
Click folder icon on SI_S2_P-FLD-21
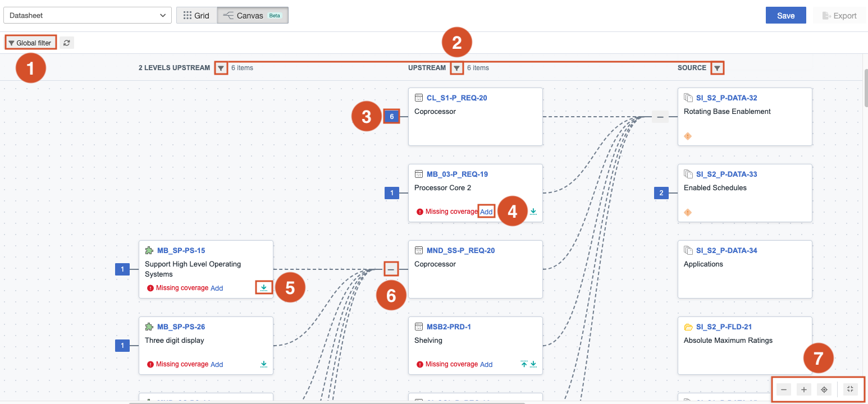pos(688,327)
